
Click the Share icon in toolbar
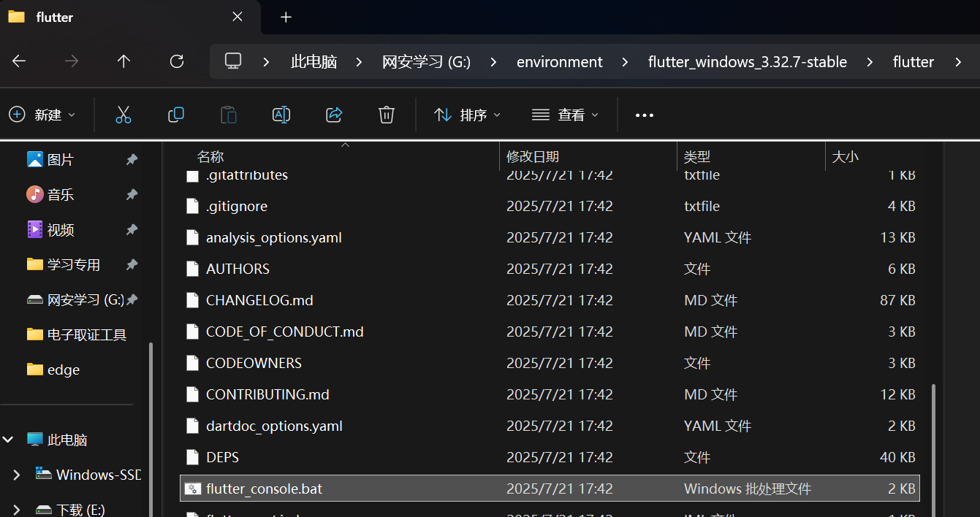click(334, 115)
